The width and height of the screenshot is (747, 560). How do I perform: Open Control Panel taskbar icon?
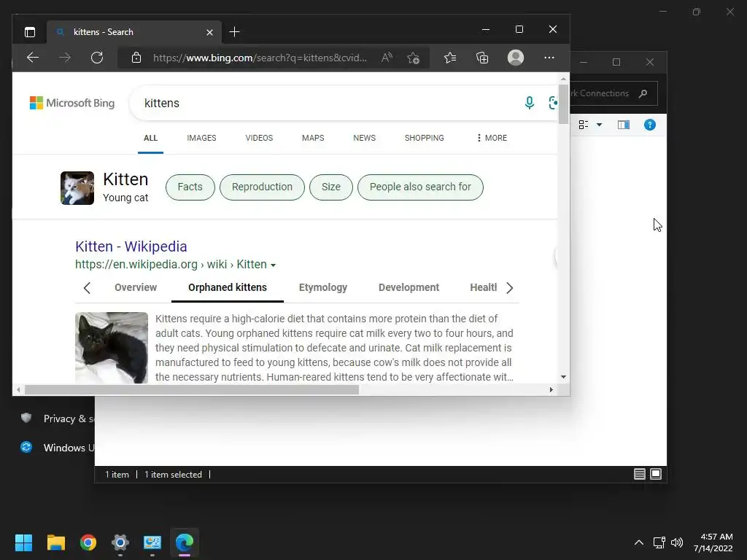152,542
